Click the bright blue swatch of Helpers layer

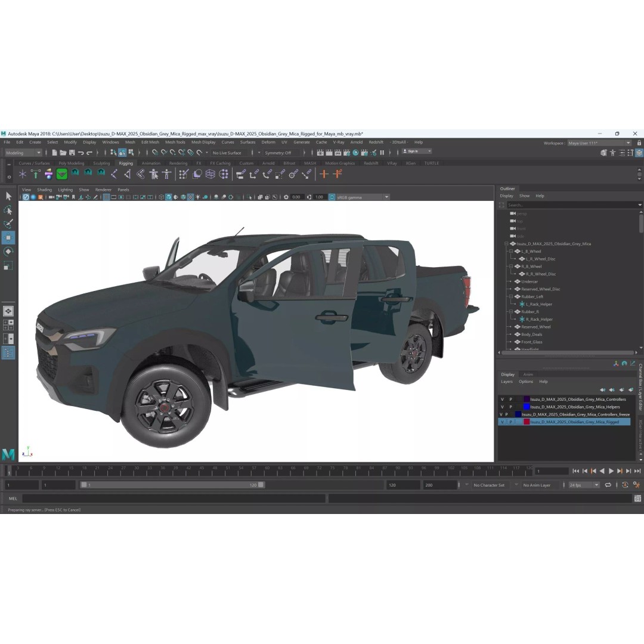click(x=526, y=407)
